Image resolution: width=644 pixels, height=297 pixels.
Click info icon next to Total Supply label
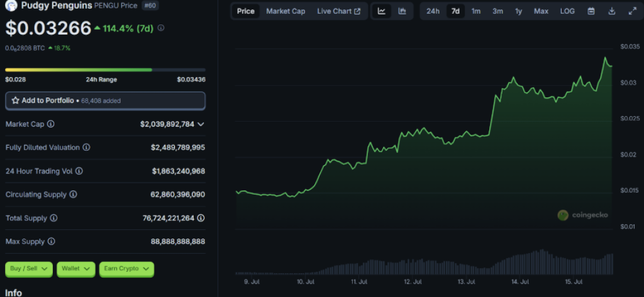click(x=53, y=219)
